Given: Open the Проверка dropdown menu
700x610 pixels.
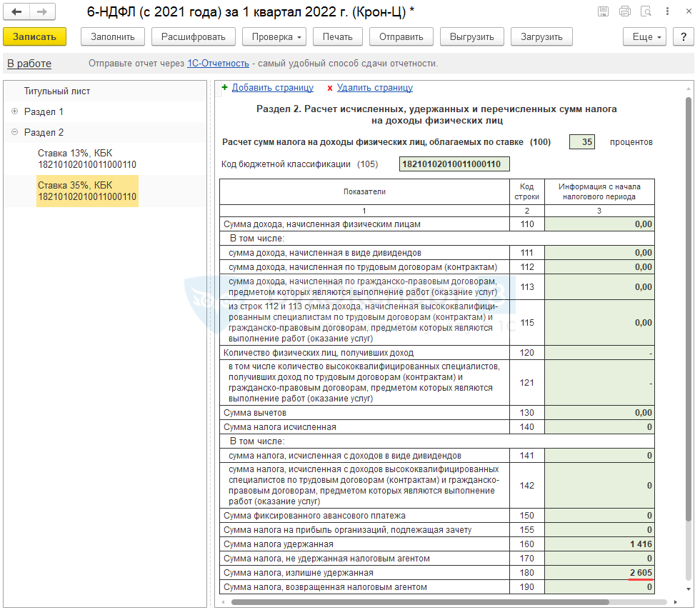Looking at the screenshot, I should click(x=274, y=37).
